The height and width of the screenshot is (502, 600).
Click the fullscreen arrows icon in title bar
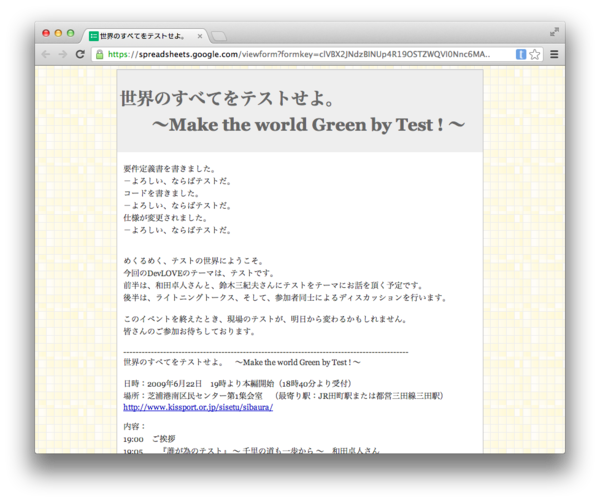click(554, 32)
